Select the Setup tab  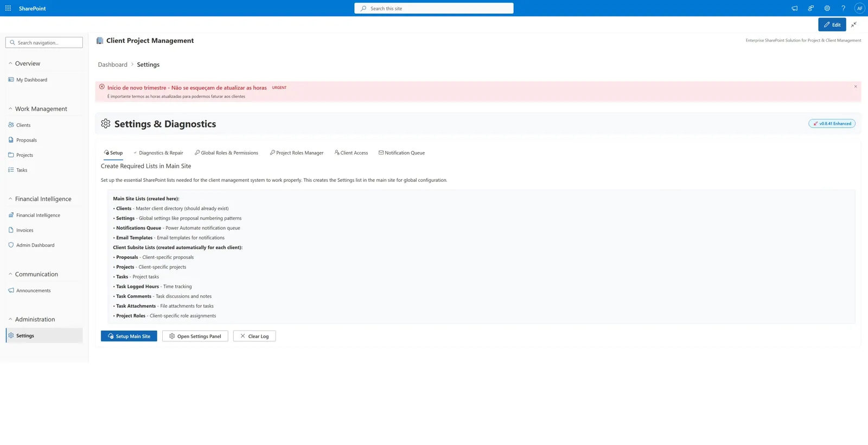click(x=113, y=153)
